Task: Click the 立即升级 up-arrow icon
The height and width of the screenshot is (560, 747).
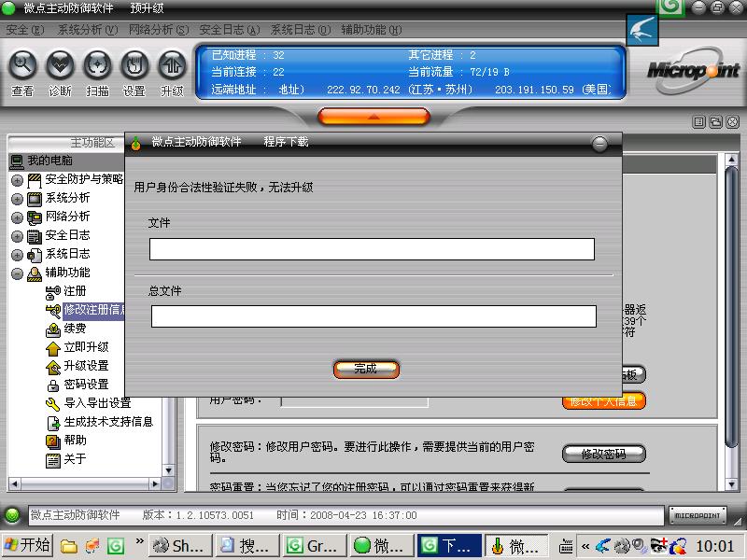Action: (53, 348)
